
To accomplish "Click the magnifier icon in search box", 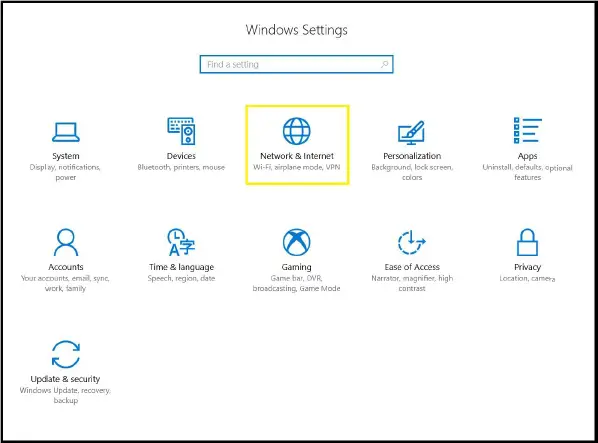I will pos(384,64).
